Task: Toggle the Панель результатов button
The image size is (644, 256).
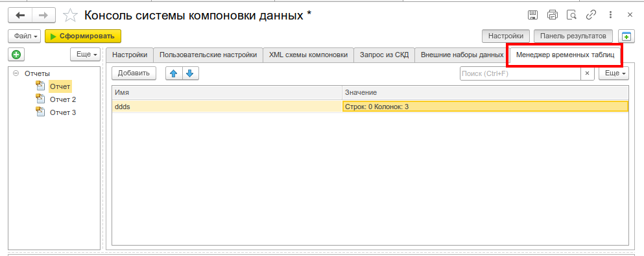Action: pos(573,36)
